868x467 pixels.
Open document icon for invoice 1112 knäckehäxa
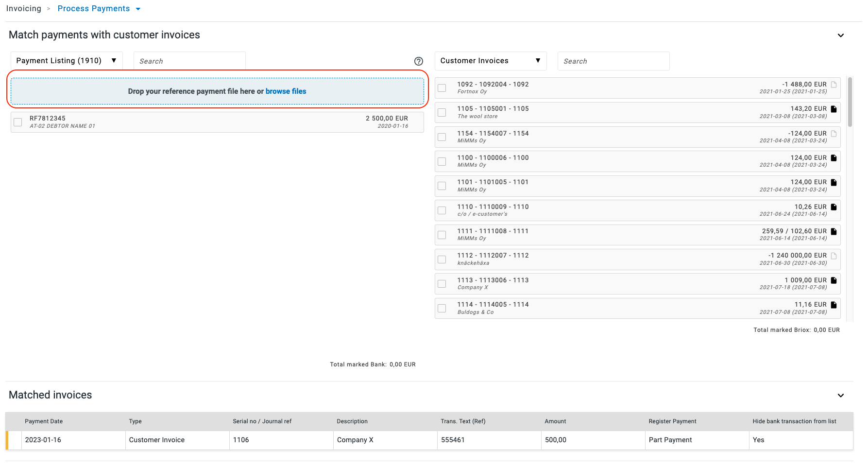834,256
